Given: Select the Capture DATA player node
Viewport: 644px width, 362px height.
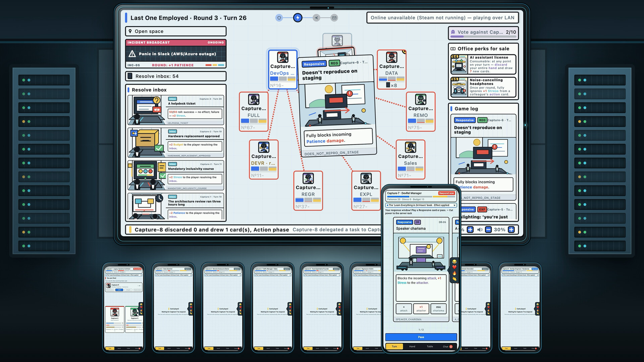Looking at the screenshot, I should pos(391,69).
